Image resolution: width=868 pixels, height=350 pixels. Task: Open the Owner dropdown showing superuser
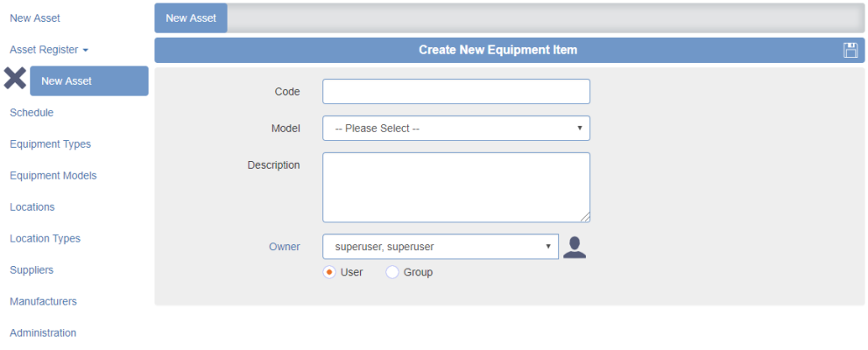[x=441, y=247]
